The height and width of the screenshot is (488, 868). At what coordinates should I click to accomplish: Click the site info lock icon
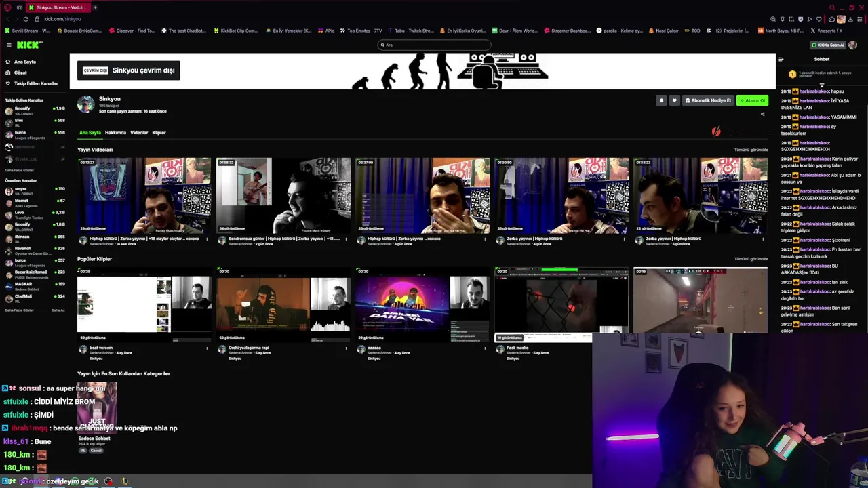(37, 19)
